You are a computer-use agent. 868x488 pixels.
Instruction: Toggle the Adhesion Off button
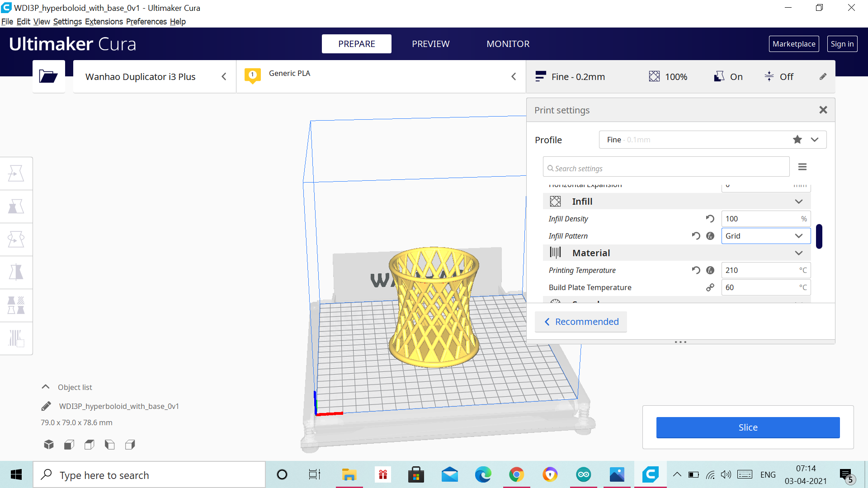tap(780, 76)
